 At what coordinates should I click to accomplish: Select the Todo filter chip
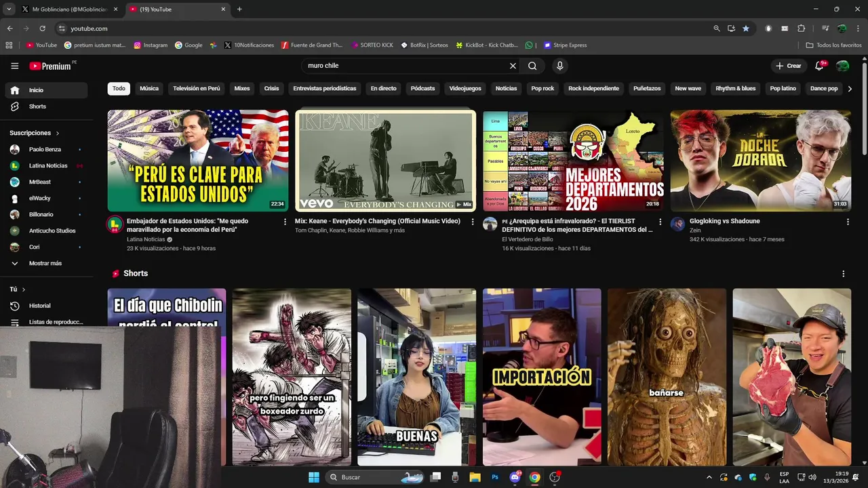click(x=119, y=89)
